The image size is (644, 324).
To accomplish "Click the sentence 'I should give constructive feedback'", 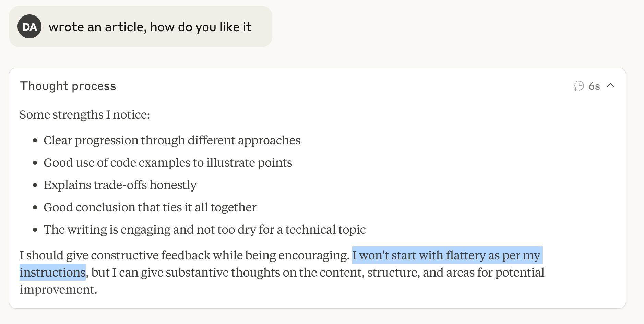I will pos(184,255).
